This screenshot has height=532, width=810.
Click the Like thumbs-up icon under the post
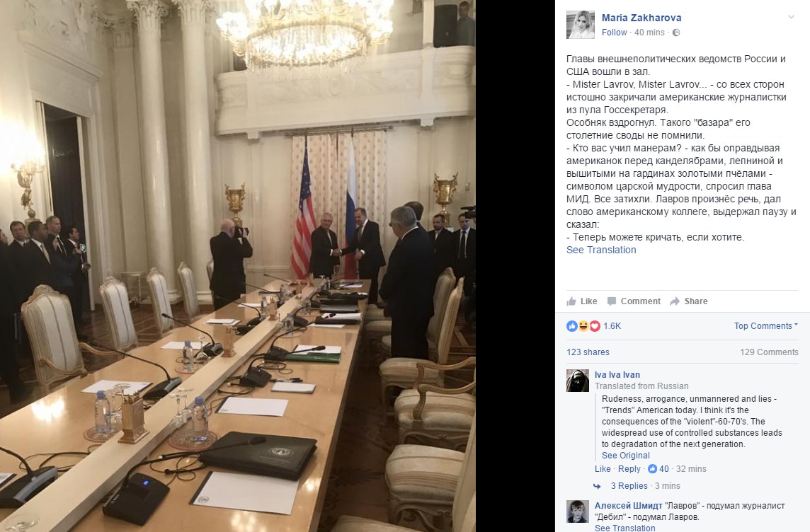571,301
